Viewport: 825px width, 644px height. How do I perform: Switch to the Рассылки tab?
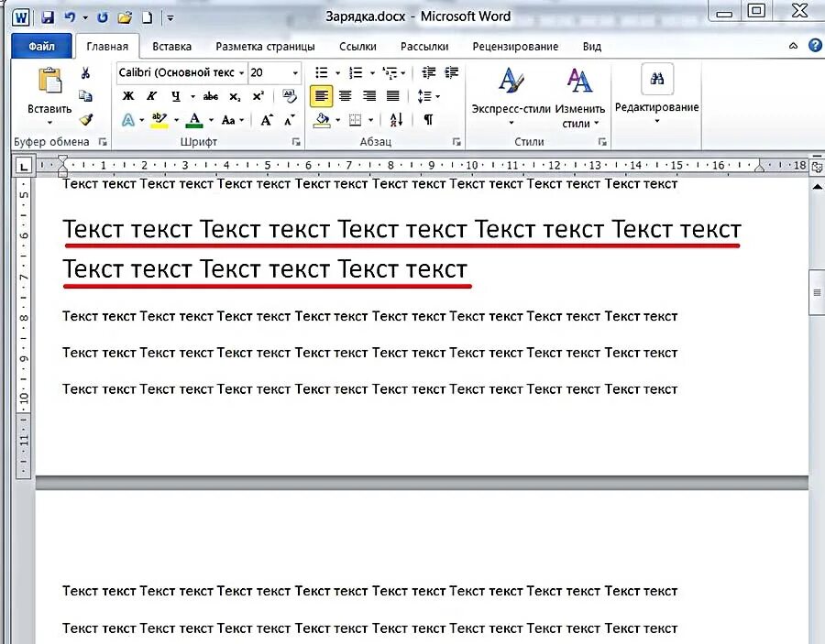pyautogui.click(x=424, y=47)
